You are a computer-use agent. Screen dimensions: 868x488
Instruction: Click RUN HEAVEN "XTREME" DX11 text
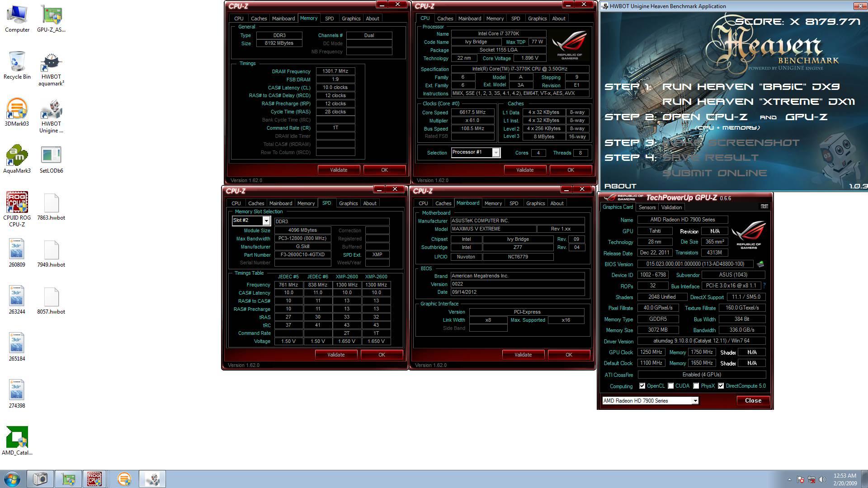tap(759, 102)
